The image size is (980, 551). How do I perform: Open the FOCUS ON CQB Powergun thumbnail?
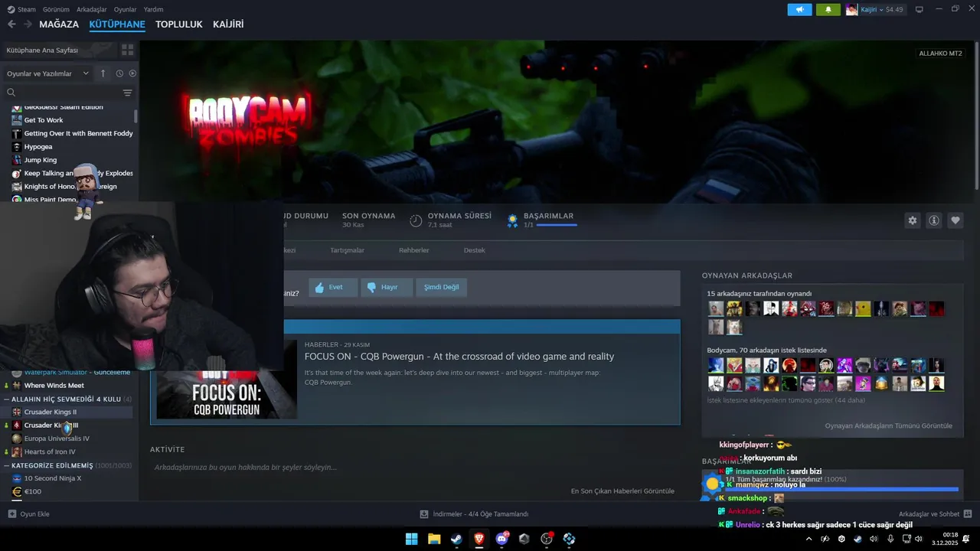click(x=227, y=380)
